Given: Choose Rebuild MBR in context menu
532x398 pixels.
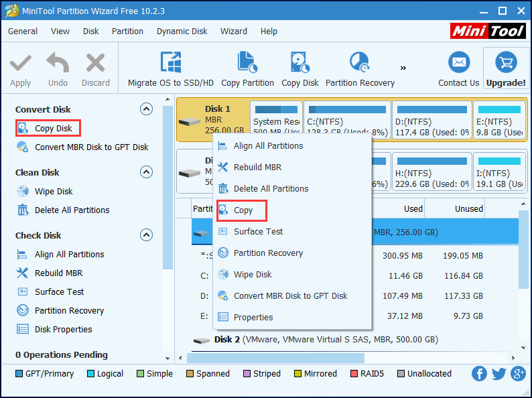Looking at the screenshot, I should 292,168.
